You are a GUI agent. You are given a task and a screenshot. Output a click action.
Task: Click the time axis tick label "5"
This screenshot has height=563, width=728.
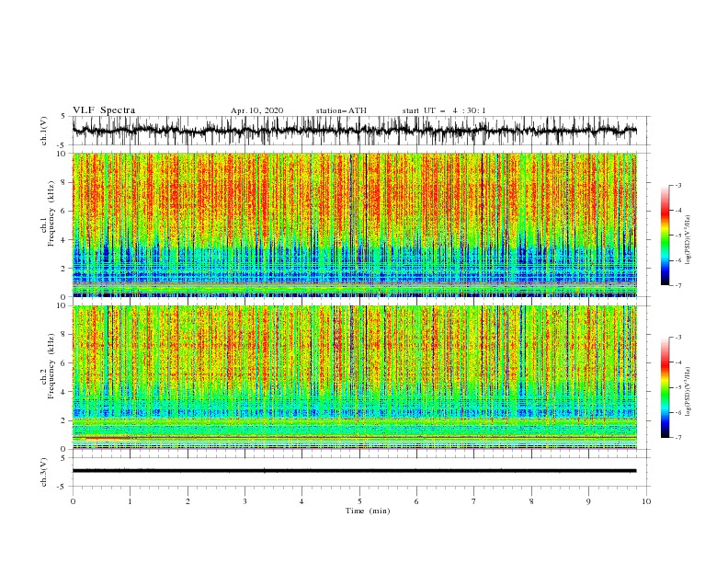click(x=359, y=501)
